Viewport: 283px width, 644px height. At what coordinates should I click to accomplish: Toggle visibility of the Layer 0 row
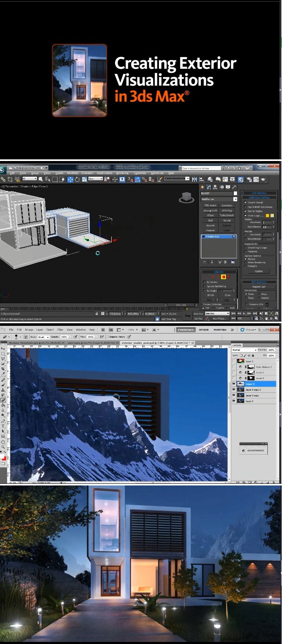pyautogui.click(x=234, y=401)
